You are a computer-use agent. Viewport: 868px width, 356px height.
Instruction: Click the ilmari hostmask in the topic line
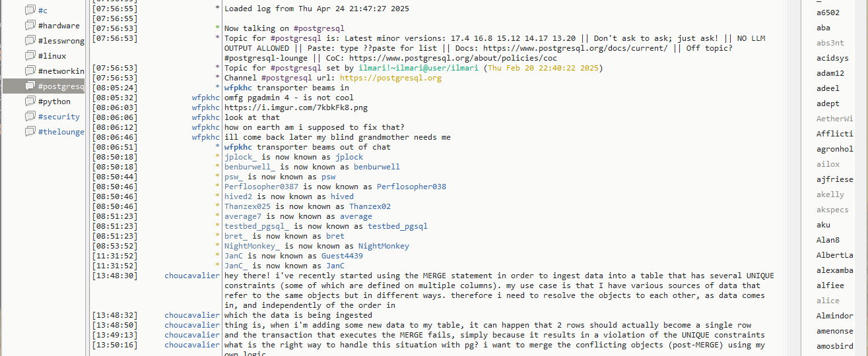tap(415, 68)
